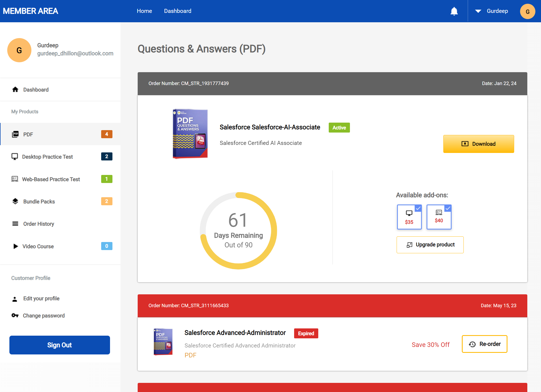The image size is (541, 392).
Task: Re-order Salesforce Advanced-Administrator
Action: coord(484,344)
